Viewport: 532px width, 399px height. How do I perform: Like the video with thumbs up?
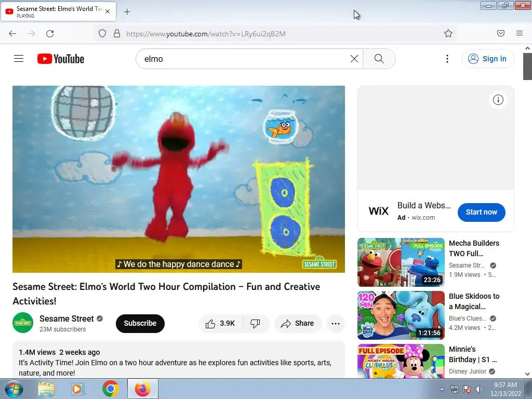(220, 323)
